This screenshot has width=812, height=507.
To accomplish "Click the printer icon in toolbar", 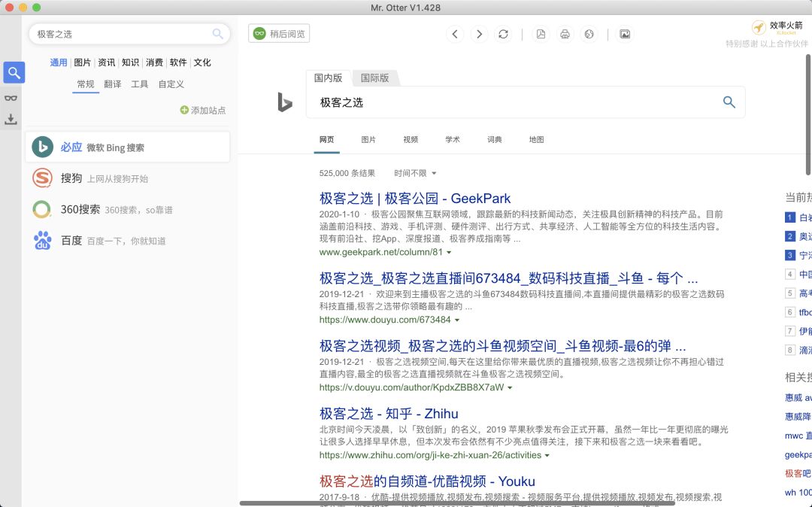I will (565, 34).
